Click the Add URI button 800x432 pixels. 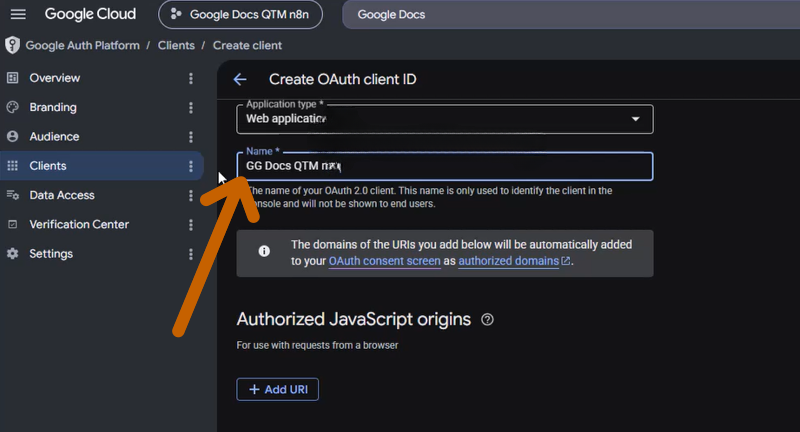(278, 390)
